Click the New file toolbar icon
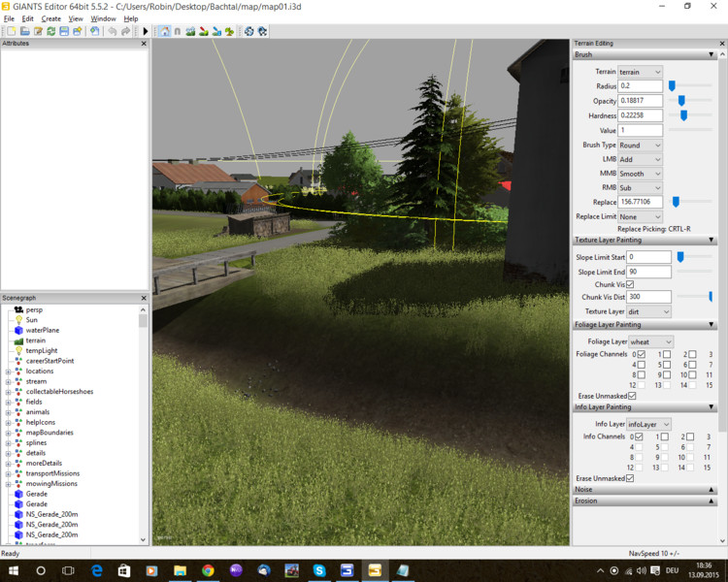Viewport: 728px width, 582px height. click(11, 31)
